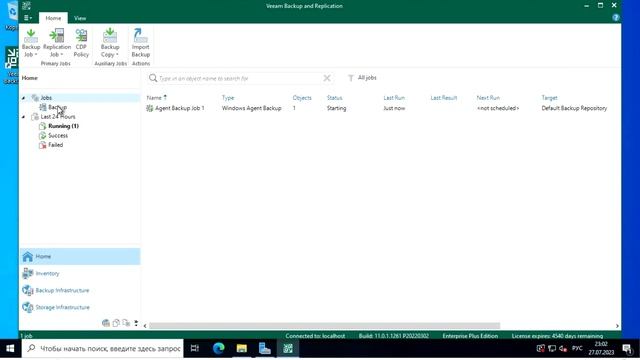
Task: Open the notification center icon
Action: click(628, 349)
